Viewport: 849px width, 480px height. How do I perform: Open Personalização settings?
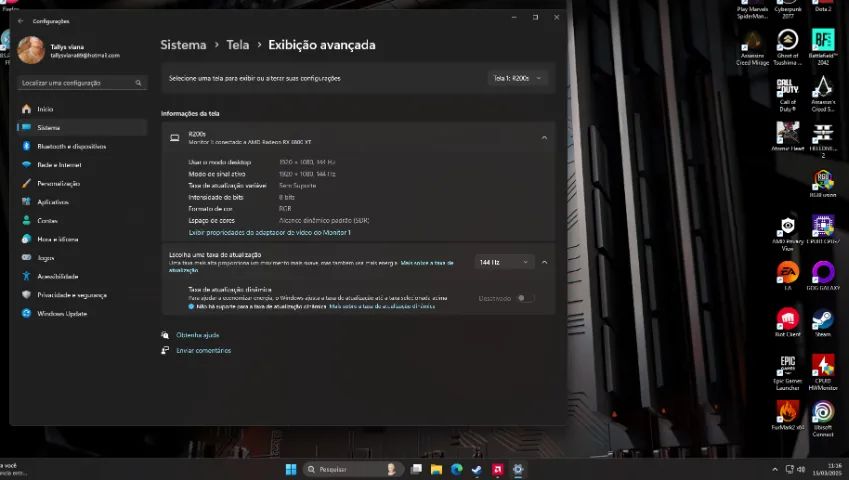(82, 183)
